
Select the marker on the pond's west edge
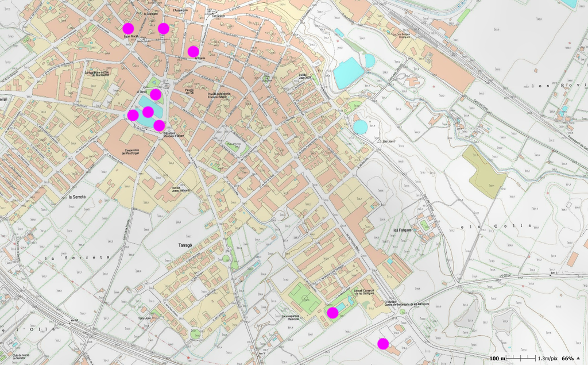pyautogui.click(x=133, y=115)
